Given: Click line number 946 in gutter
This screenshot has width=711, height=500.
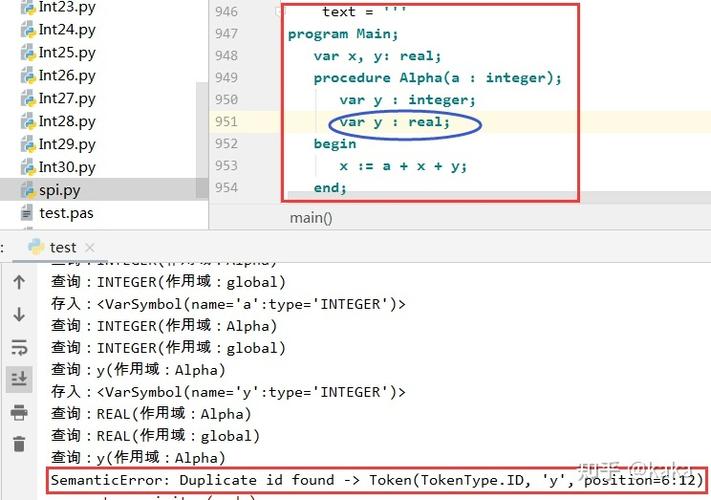Looking at the screenshot, I should [x=226, y=11].
